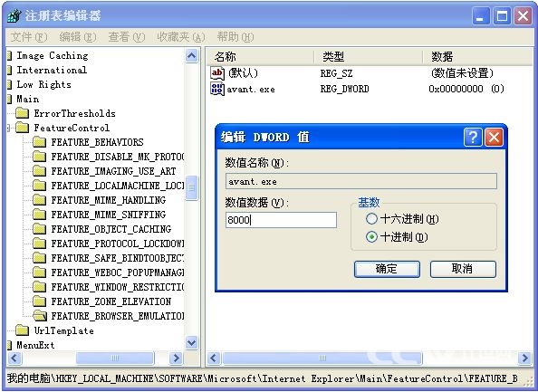This screenshot has height=392, width=538.
Task: Select the FEATURE_BROWSER_EMULATION open folder icon
Action: (x=40, y=316)
